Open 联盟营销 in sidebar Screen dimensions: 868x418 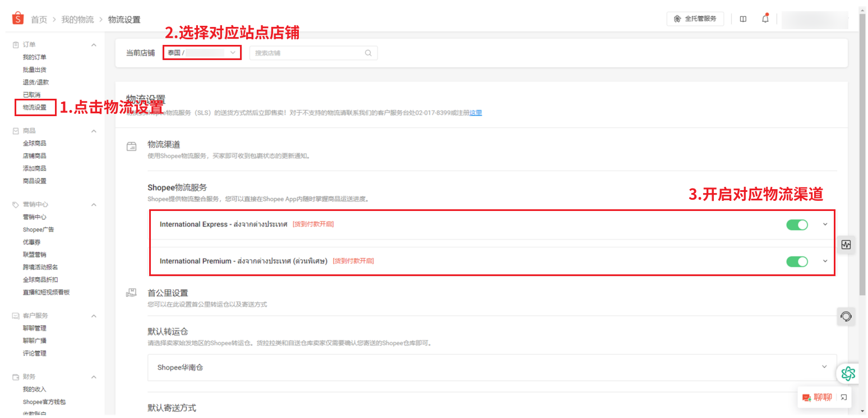coord(35,255)
